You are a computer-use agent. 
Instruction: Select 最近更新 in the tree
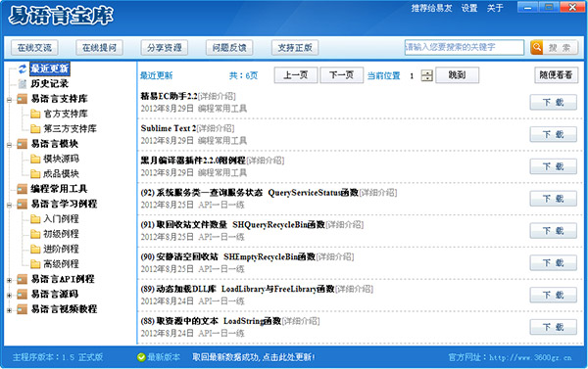click(50, 69)
